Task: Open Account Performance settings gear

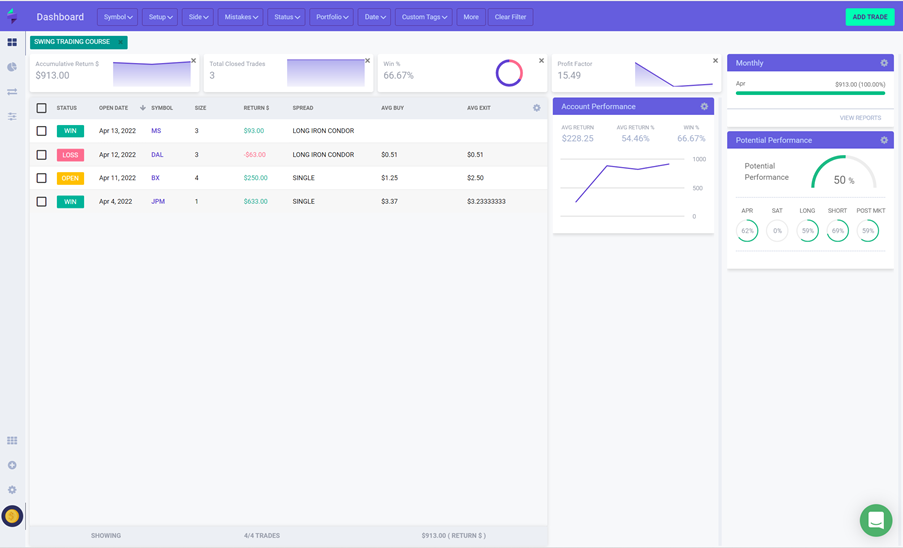Action: [704, 107]
